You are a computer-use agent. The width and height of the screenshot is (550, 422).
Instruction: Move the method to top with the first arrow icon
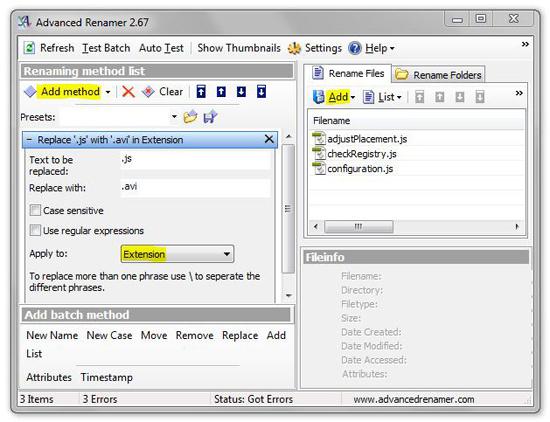tap(201, 92)
